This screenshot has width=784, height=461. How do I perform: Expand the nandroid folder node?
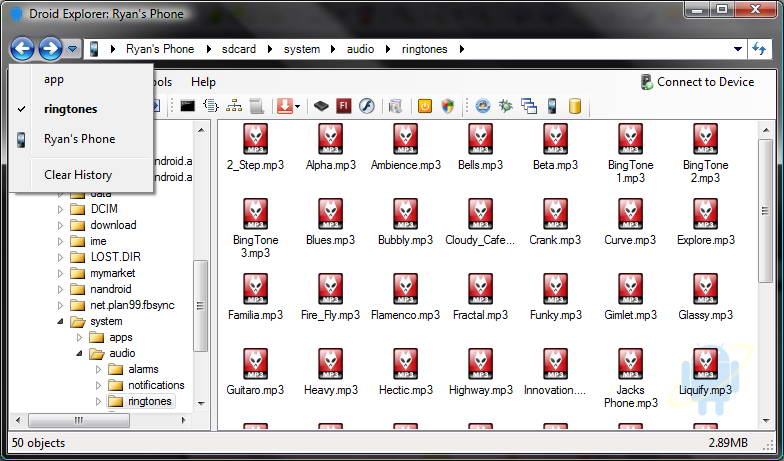pyautogui.click(x=60, y=289)
